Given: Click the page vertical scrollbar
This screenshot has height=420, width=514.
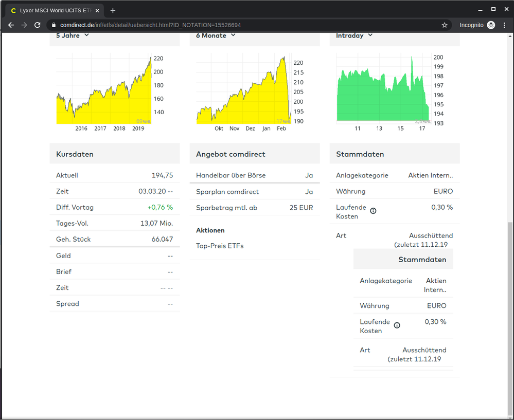Looking at the screenshot, I should tap(510, 308).
